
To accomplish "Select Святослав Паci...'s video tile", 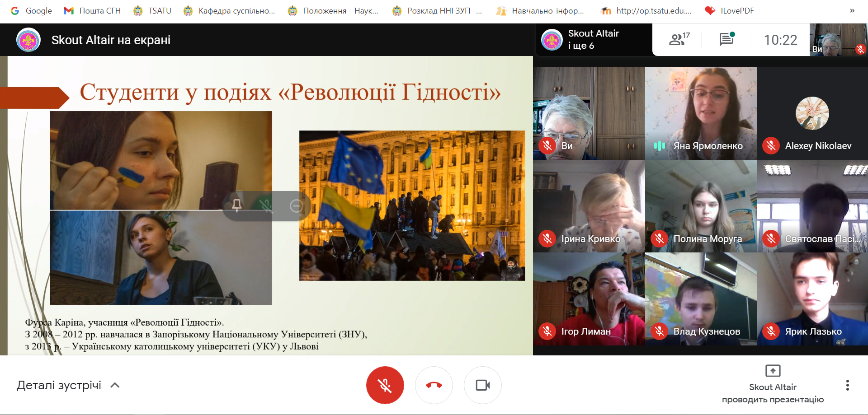I will point(812,206).
